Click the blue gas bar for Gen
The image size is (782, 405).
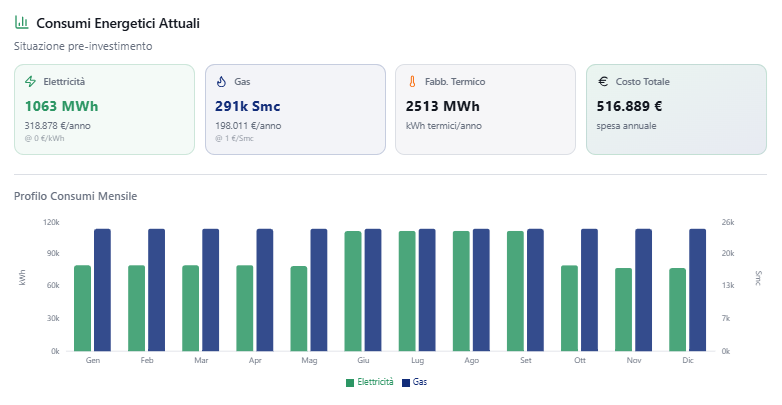[x=102, y=290]
